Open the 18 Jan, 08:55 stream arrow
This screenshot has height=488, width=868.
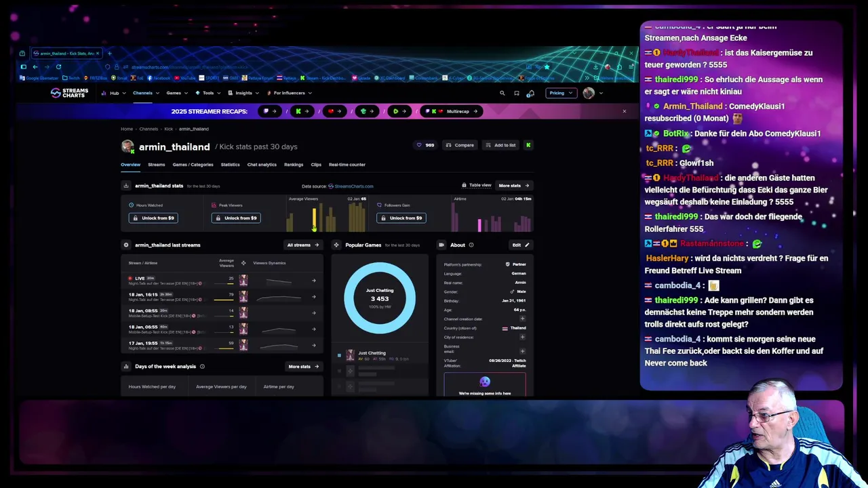point(313,313)
